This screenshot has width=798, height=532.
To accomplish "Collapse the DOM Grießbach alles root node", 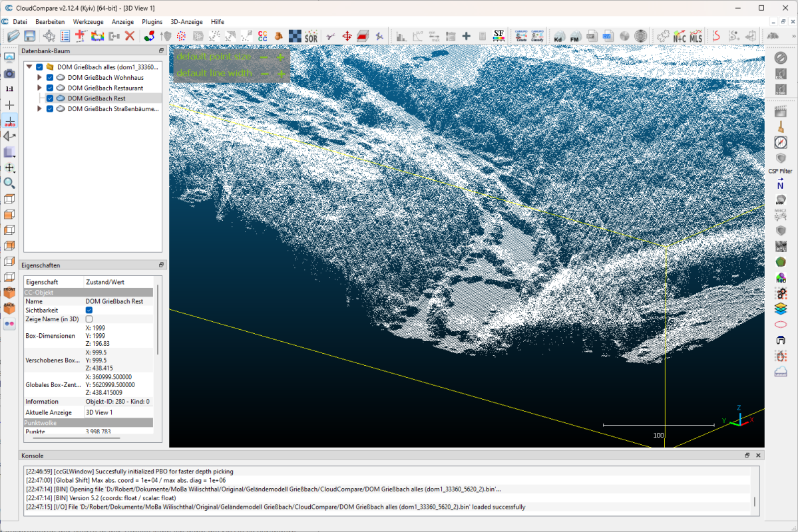I will (x=29, y=67).
